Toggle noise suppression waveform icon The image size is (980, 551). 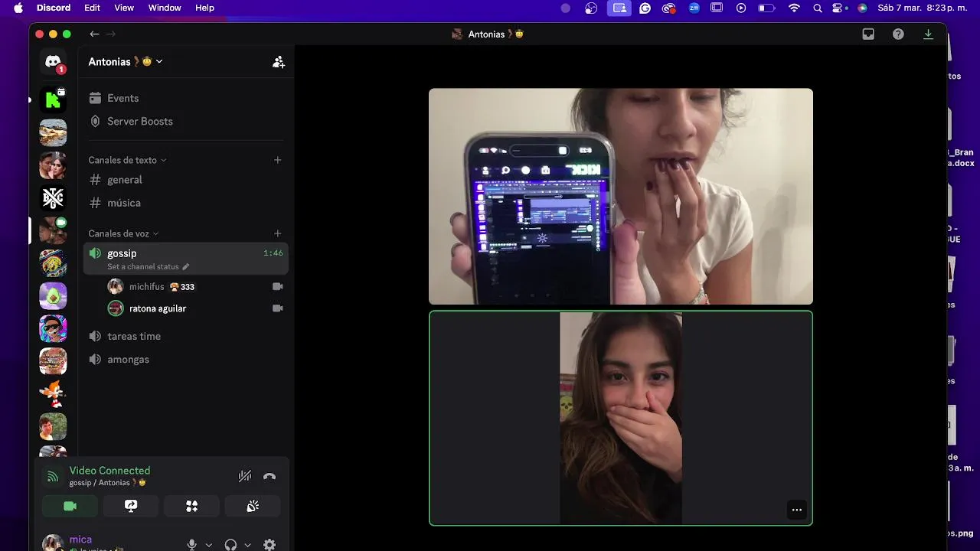pyautogui.click(x=245, y=476)
